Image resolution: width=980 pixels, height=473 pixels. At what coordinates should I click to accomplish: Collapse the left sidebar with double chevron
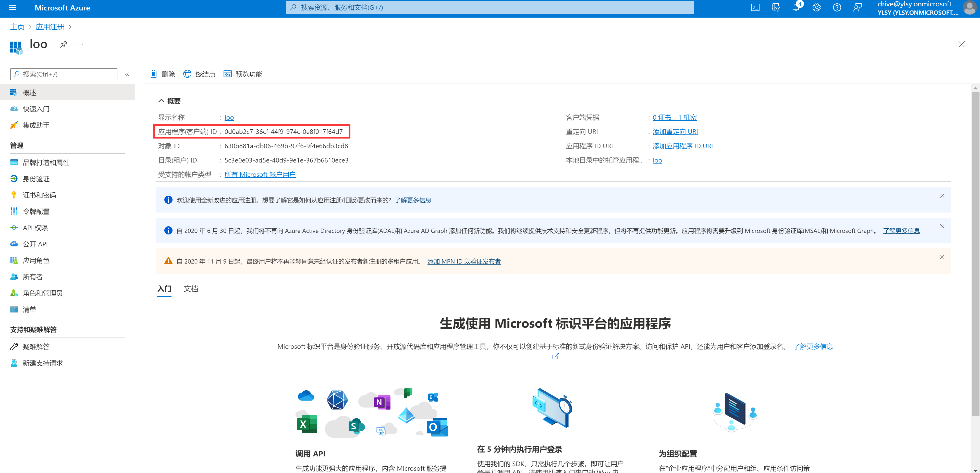click(x=127, y=74)
